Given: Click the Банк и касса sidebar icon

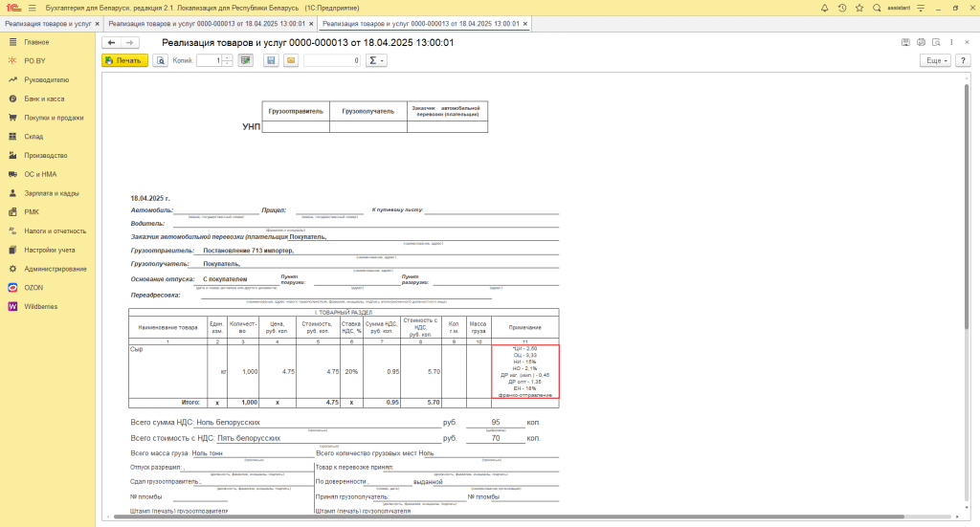Looking at the screenshot, I should (x=12, y=99).
